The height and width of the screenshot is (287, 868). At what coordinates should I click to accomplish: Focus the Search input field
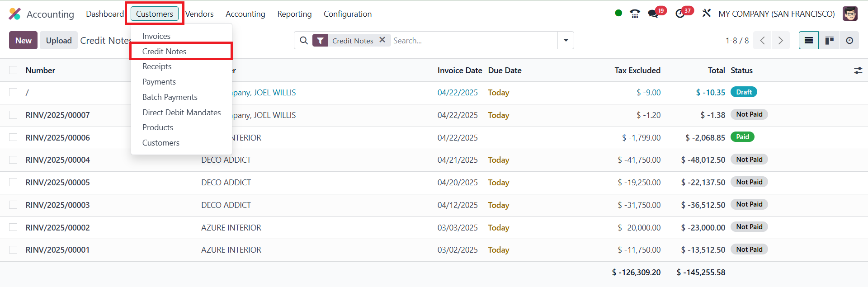[472, 41]
